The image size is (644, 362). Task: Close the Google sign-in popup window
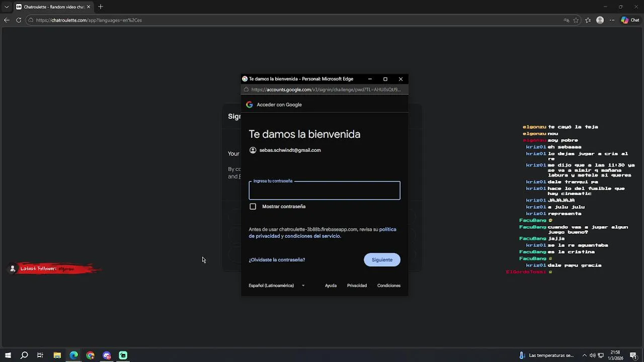click(400, 79)
